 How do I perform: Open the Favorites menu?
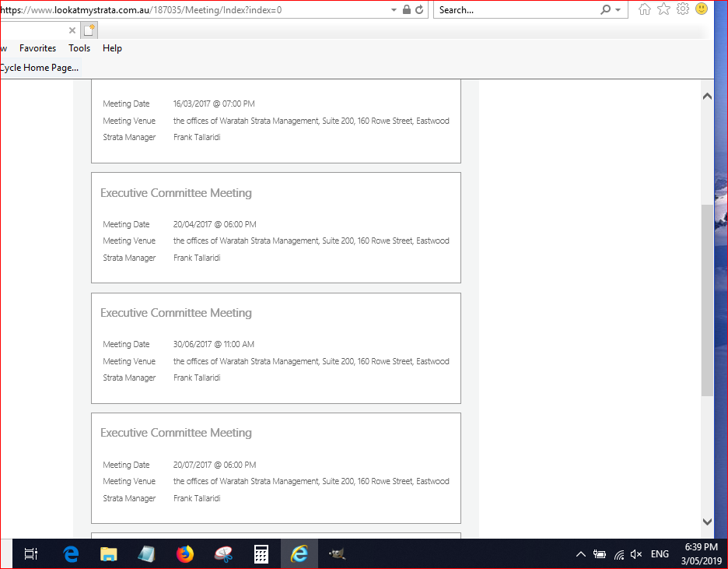point(37,48)
